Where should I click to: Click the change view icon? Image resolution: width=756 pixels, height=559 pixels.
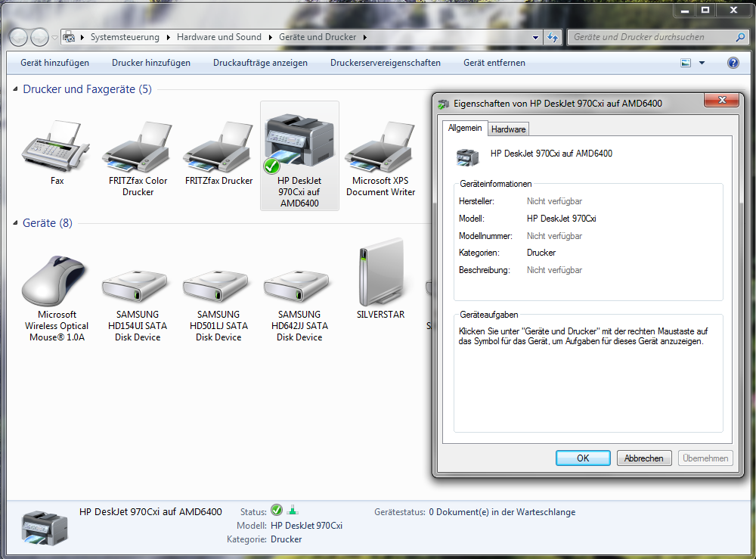click(x=686, y=63)
